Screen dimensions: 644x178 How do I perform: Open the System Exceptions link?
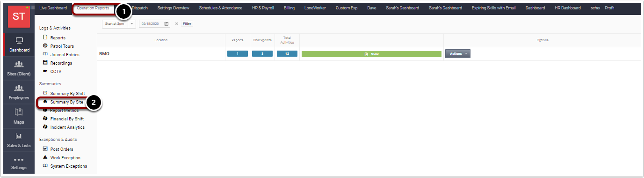tap(69, 166)
